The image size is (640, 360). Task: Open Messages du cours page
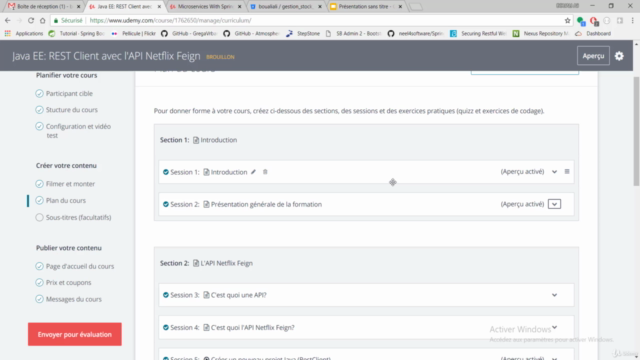74,299
